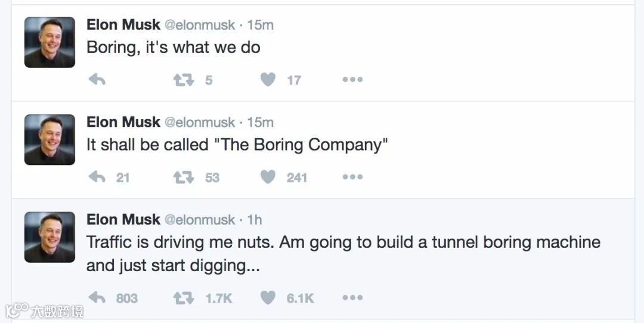Reply to the "Traffic is driving me nuts" tweet
Viewport: 644px width, 323px height.
(97, 297)
